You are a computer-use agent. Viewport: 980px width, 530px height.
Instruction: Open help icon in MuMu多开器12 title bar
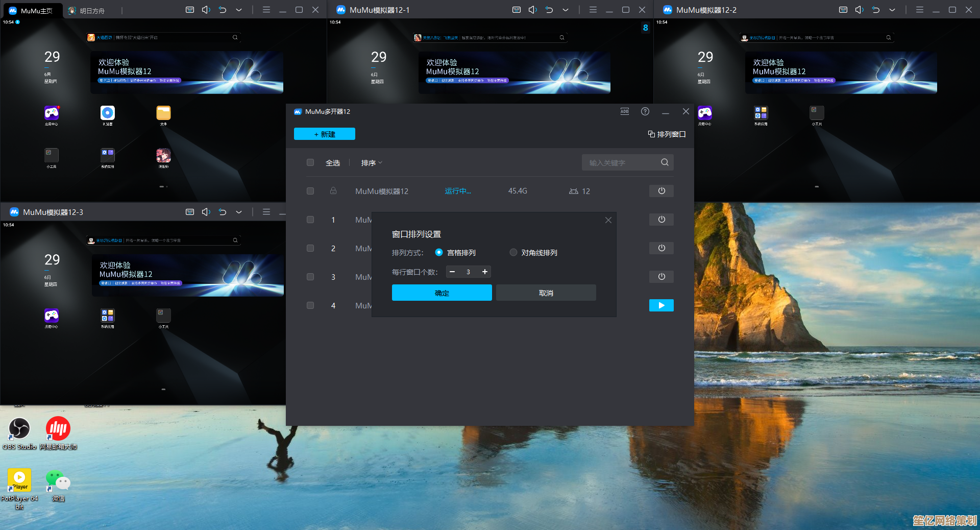(645, 111)
